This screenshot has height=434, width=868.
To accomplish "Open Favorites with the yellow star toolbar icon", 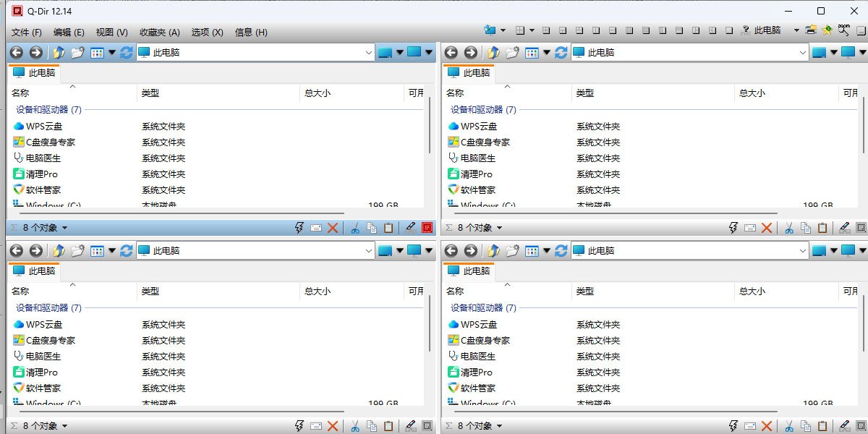I will click(x=827, y=30).
